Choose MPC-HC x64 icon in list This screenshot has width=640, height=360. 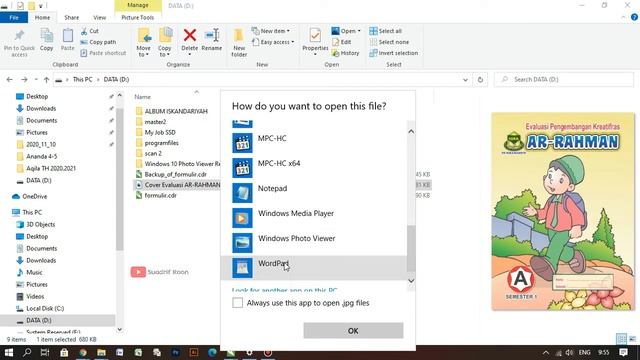(242, 168)
